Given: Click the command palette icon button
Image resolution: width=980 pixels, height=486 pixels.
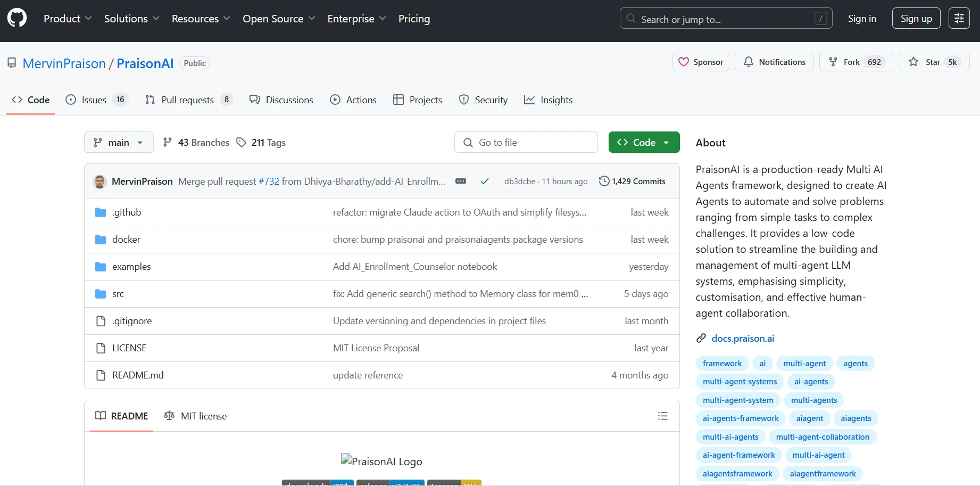Looking at the screenshot, I should click(959, 19).
